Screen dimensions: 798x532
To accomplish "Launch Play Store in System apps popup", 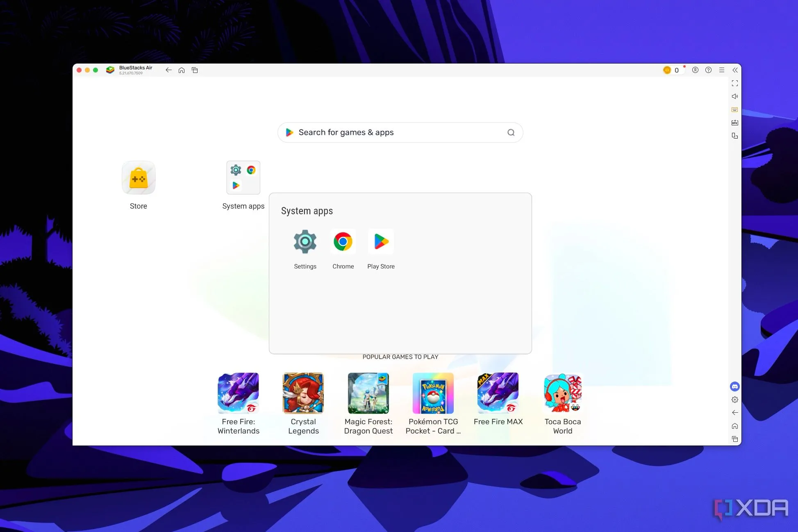I will [381, 242].
